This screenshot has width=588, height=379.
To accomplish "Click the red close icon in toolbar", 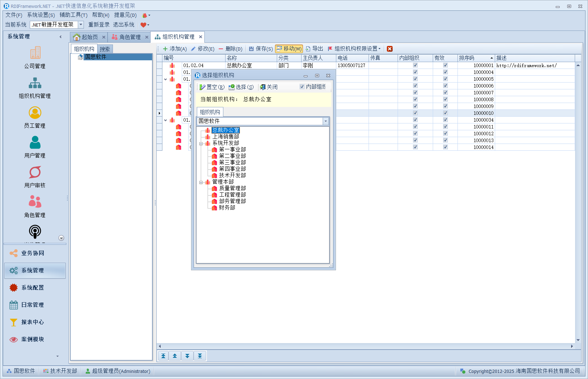I will 390,49.
